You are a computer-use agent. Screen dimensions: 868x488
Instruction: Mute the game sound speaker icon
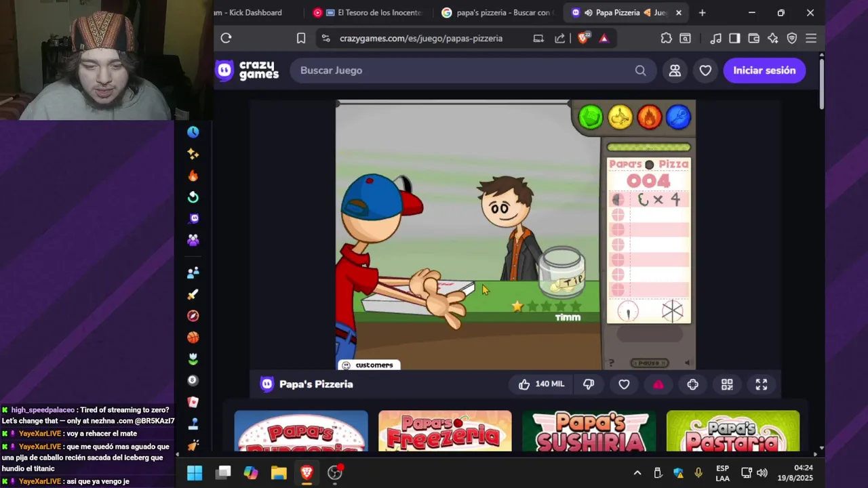pos(688,363)
